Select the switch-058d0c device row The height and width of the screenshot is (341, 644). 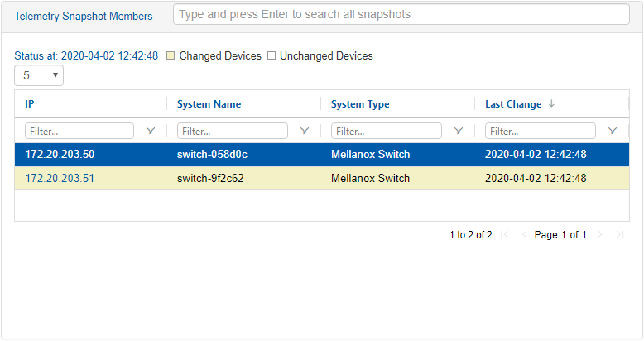(210, 155)
